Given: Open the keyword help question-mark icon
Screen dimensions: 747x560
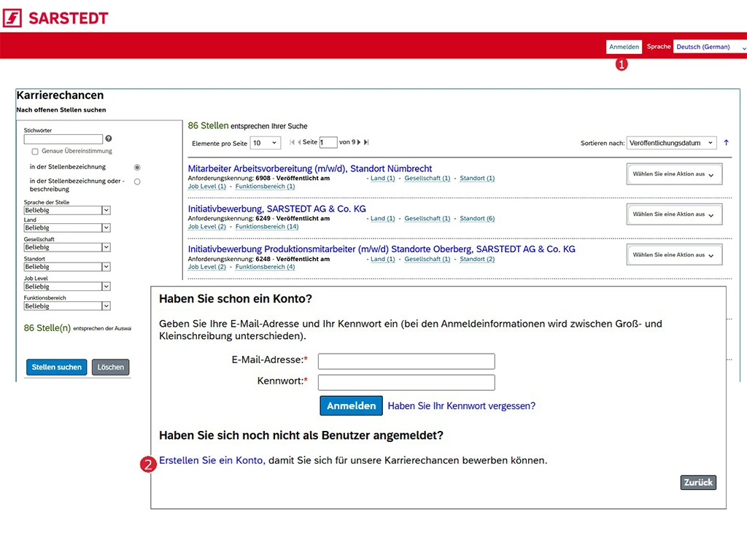Looking at the screenshot, I should pos(109,139).
